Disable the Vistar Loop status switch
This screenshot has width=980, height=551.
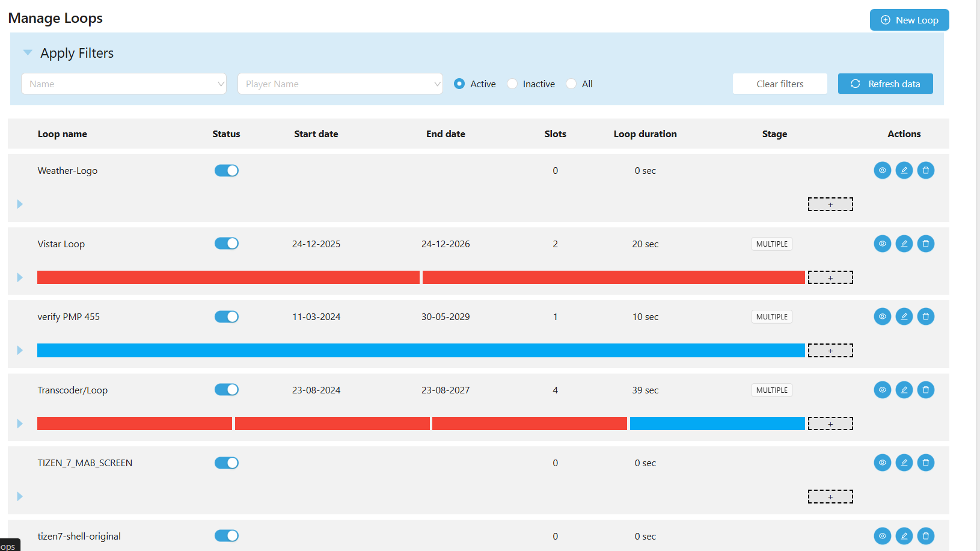pos(226,244)
